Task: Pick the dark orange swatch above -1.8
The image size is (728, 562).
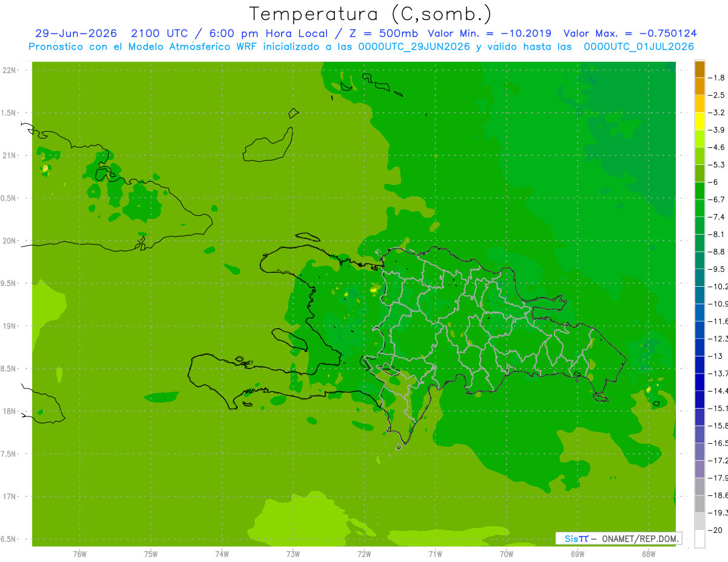Action: tap(699, 69)
